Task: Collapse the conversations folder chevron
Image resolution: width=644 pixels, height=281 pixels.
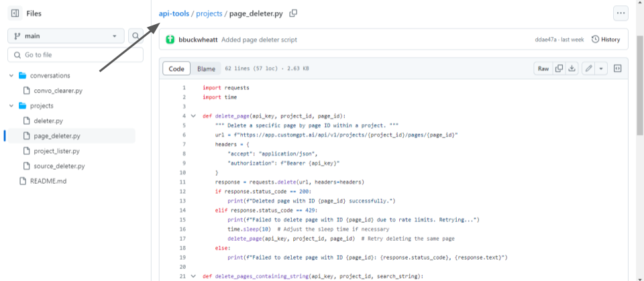Action: click(x=11, y=76)
